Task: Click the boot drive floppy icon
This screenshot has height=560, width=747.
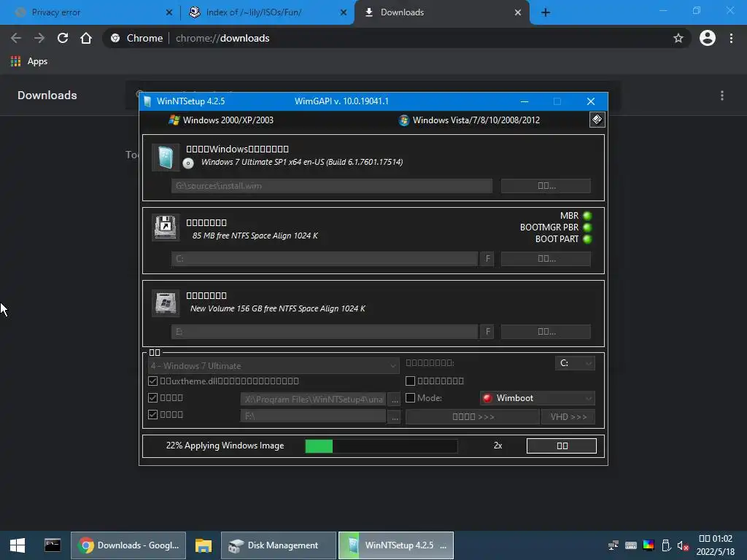Action: pyautogui.click(x=166, y=227)
